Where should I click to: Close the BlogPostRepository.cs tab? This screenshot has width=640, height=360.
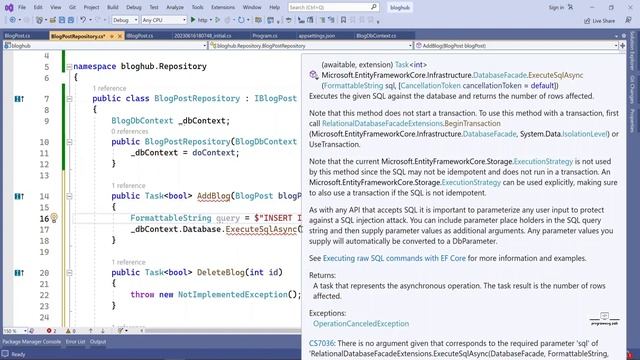120,36
